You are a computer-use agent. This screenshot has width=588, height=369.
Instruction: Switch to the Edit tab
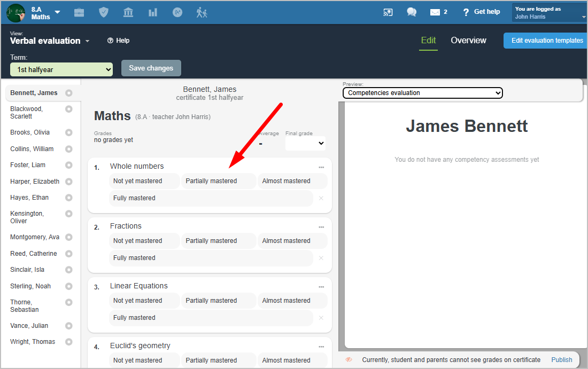(x=428, y=41)
